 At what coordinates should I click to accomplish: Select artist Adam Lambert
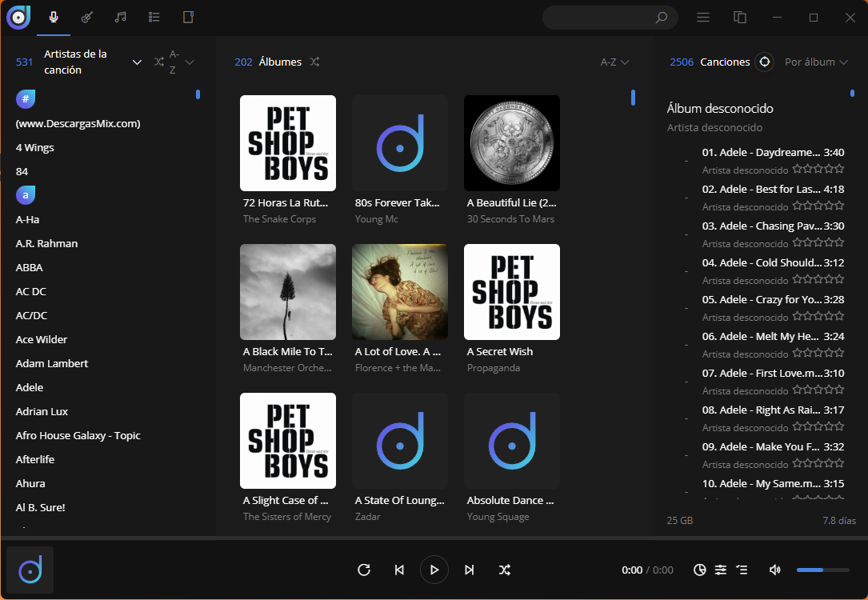click(x=52, y=363)
